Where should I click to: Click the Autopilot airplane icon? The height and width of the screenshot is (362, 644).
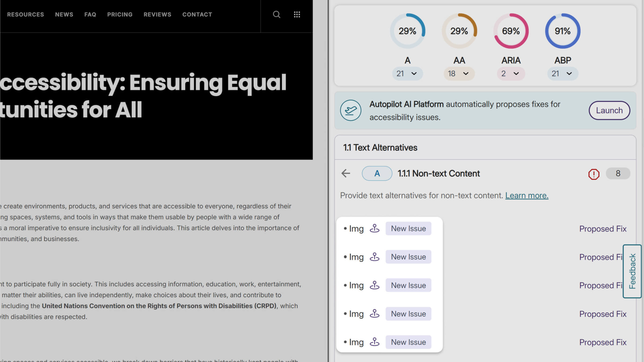pos(350,110)
